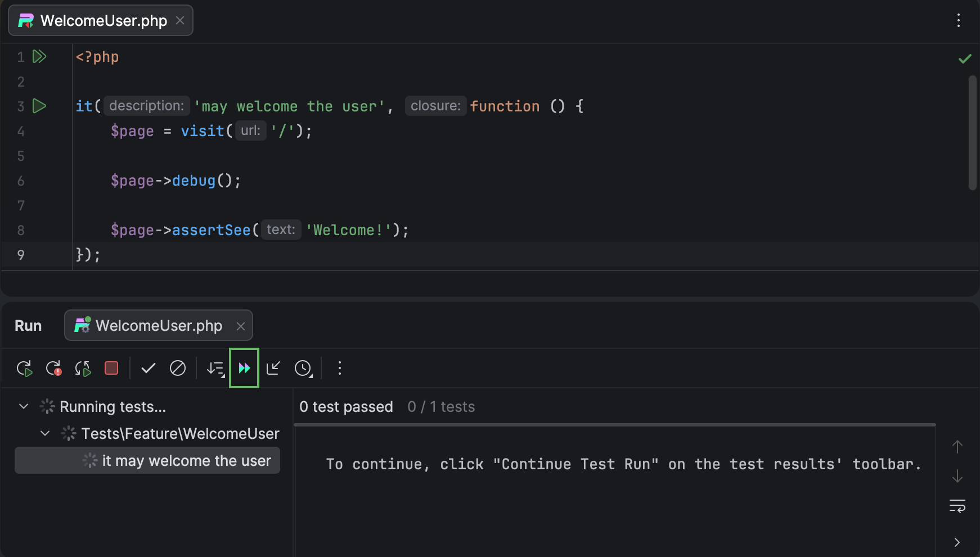Toggle showing ignored tests
Screen dimensions: 980x557
(178, 368)
